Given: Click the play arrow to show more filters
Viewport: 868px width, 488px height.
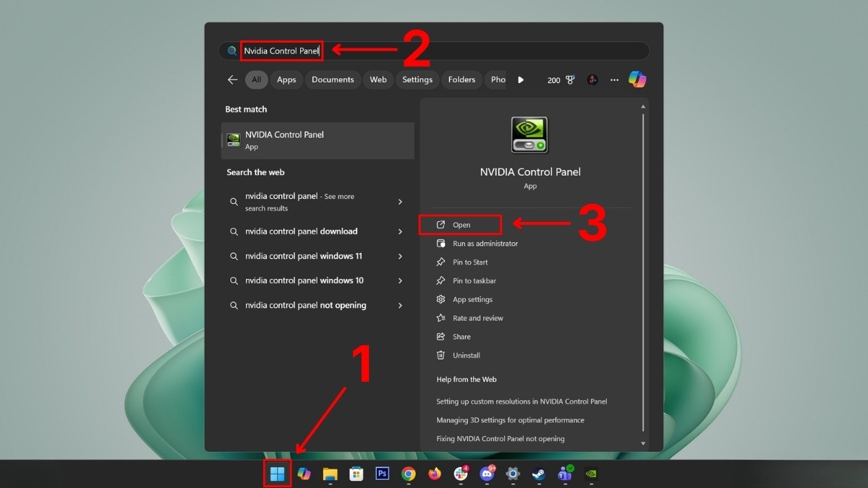Looking at the screenshot, I should click(x=521, y=80).
